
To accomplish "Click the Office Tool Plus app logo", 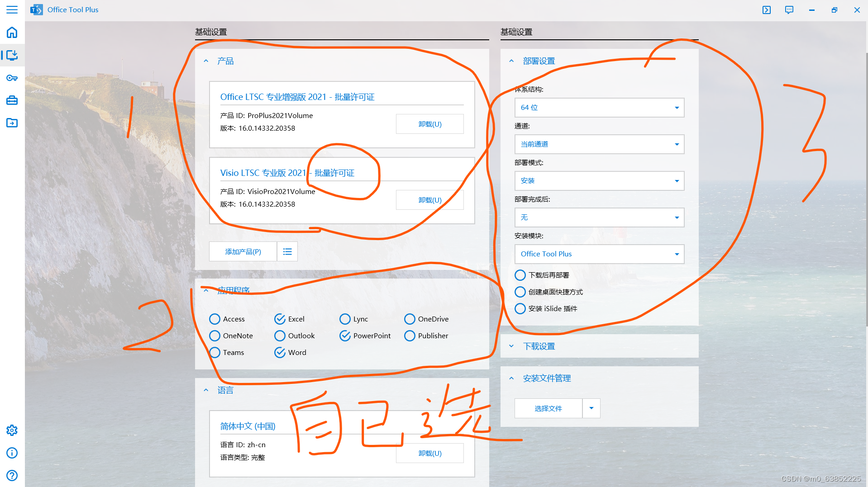I will pyautogui.click(x=36, y=9).
